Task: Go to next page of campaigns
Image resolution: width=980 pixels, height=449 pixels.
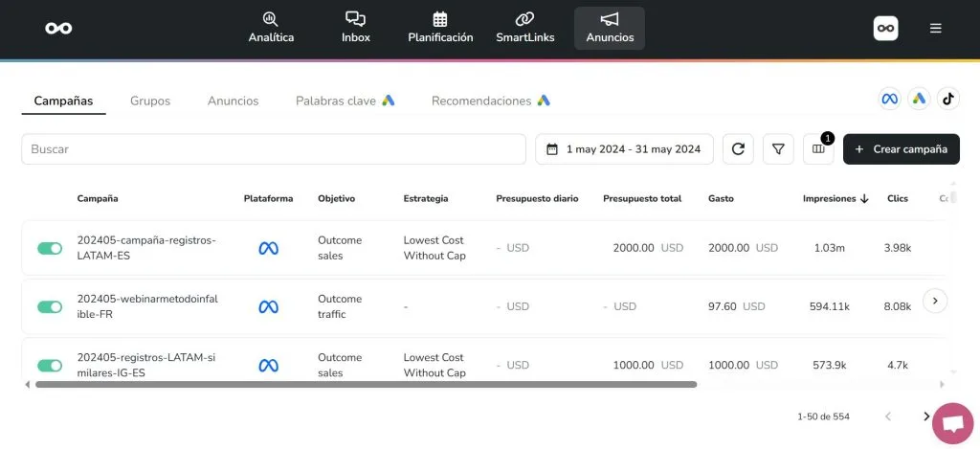Action: 925,416
